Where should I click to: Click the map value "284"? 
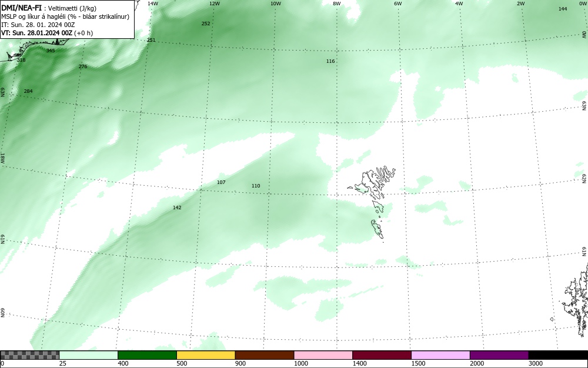click(28, 92)
